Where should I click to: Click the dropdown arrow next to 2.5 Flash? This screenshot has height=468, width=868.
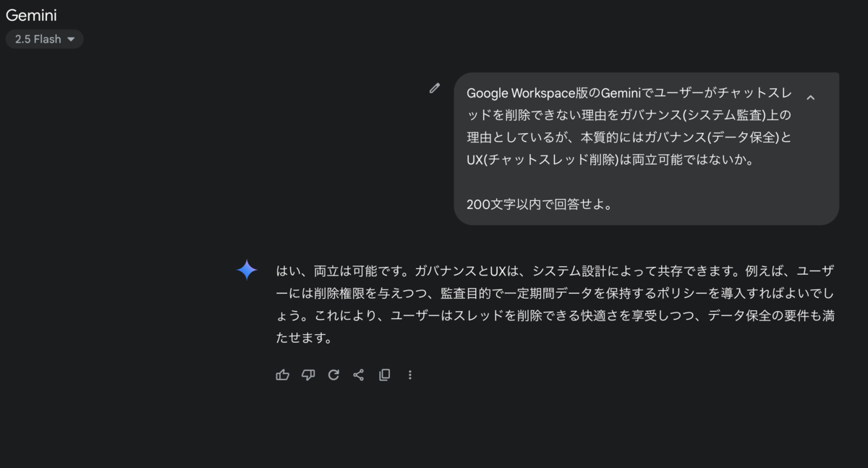pos(70,39)
